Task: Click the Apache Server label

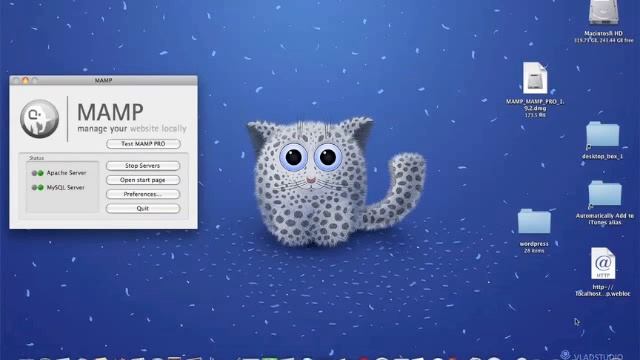Action: pos(67,173)
